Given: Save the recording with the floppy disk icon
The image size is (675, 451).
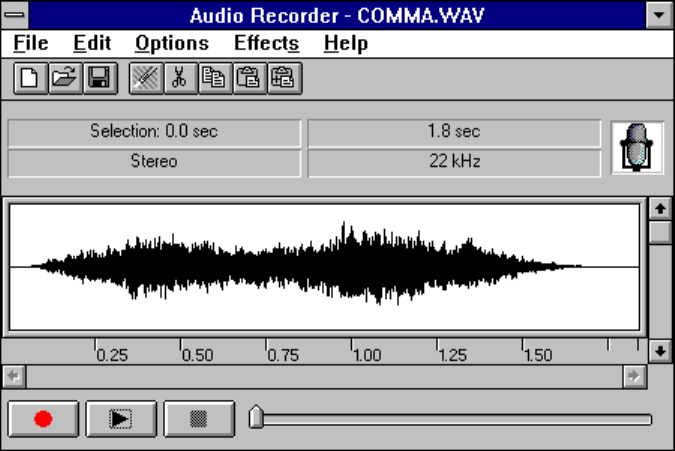Looking at the screenshot, I should coord(100,78).
